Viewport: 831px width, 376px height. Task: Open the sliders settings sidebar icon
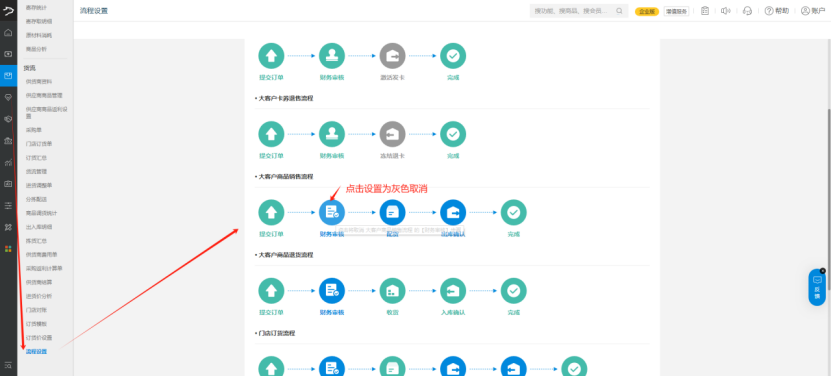(8, 205)
